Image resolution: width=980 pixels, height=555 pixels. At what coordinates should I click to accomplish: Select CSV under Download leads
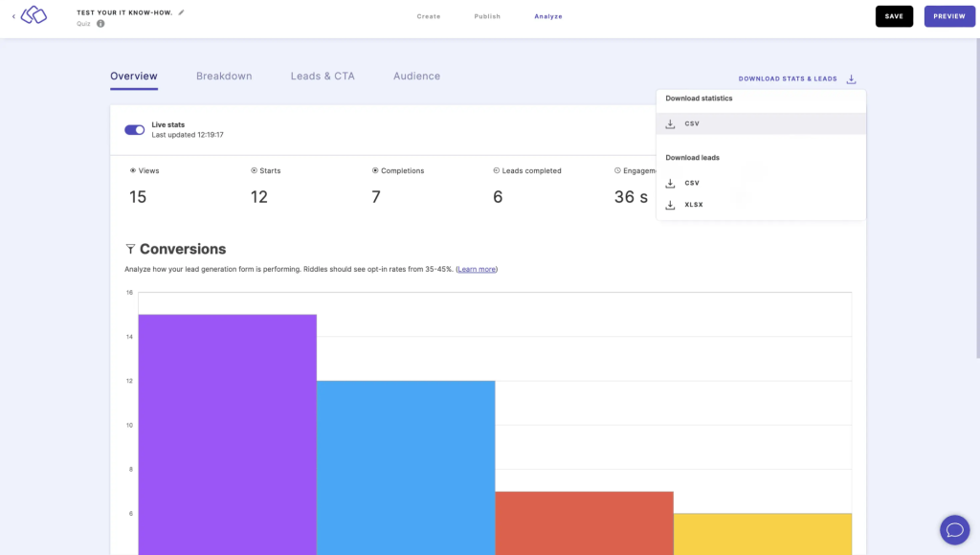tap(692, 183)
